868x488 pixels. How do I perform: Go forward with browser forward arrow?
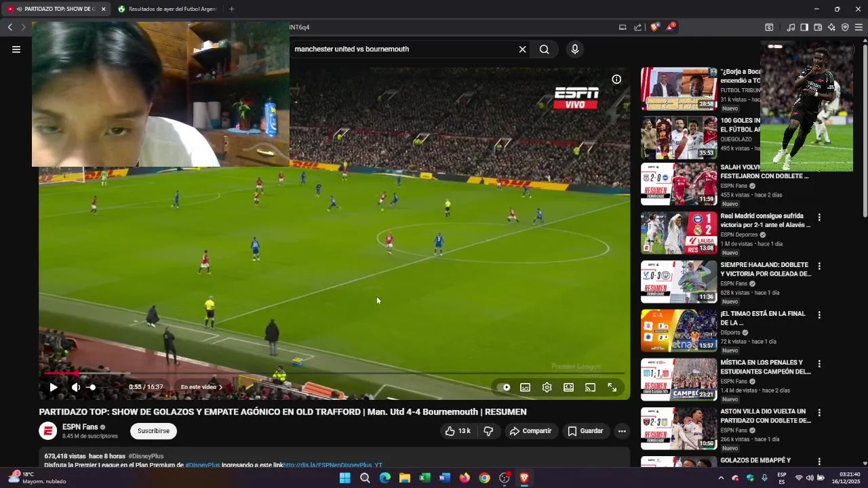(23, 27)
